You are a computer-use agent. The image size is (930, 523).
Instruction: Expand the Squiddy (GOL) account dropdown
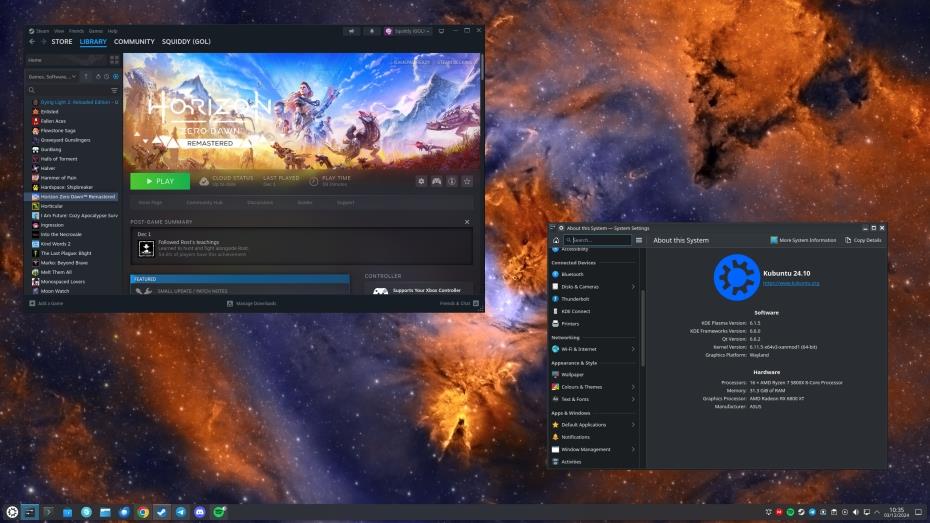[x=408, y=31]
